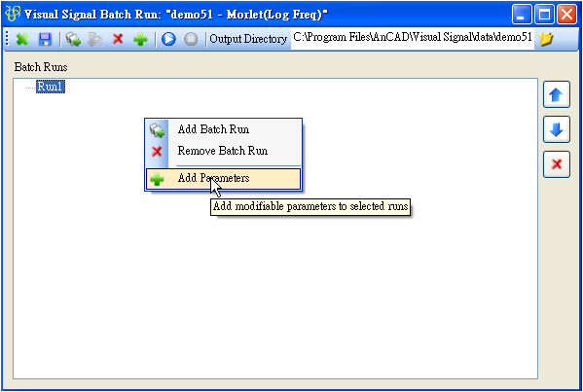Choose Remove Batch Run from the context menu
The height and width of the screenshot is (392, 583).
click(223, 151)
